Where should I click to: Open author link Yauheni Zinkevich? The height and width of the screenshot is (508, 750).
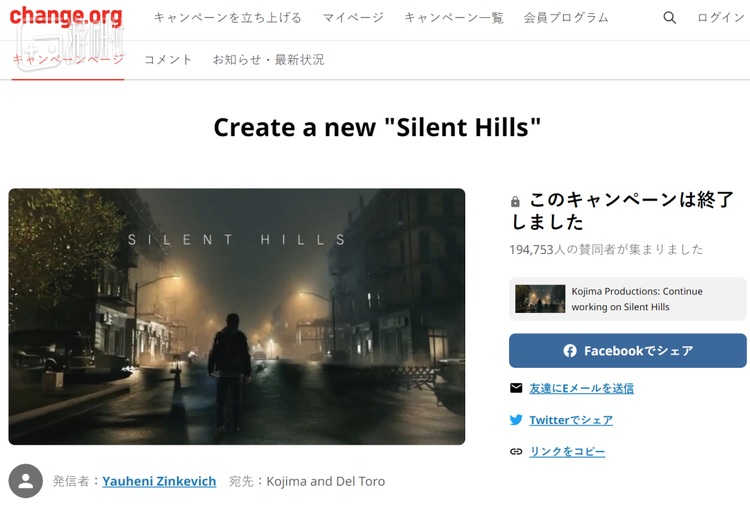pos(159,481)
